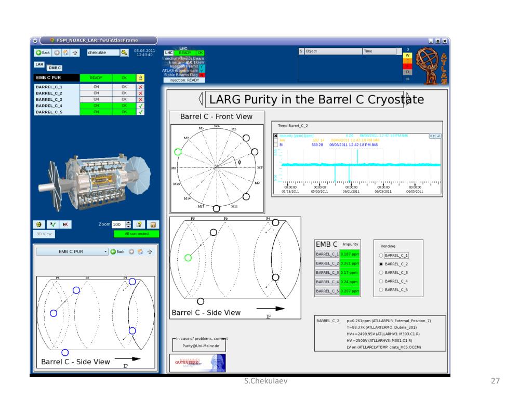Screen dimensions: 532x399
Task: Click the key login icon beside chekulae
Action: click(125, 52)
